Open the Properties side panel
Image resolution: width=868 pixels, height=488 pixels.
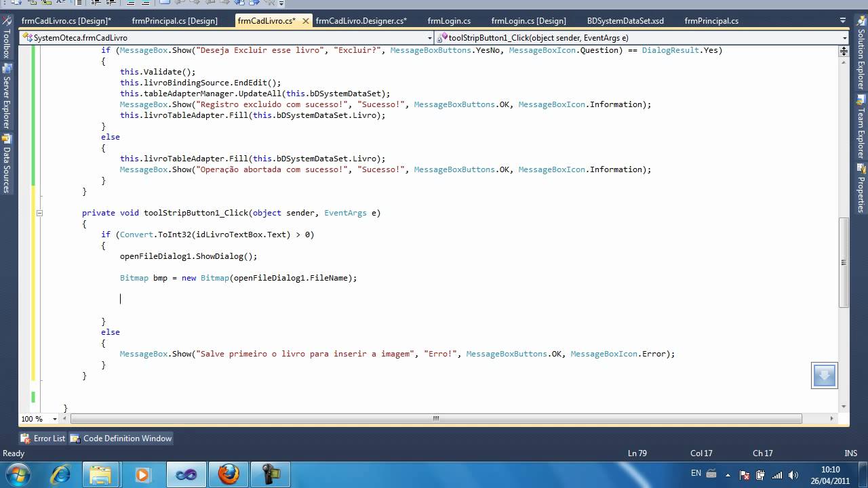tap(861, 188)
